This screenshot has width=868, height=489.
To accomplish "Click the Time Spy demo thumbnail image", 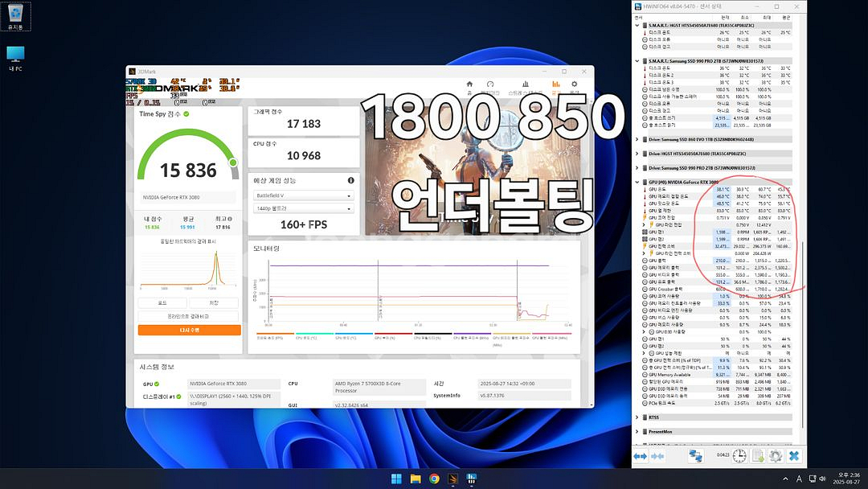I will pyautogui.click(x=473, y=171).
